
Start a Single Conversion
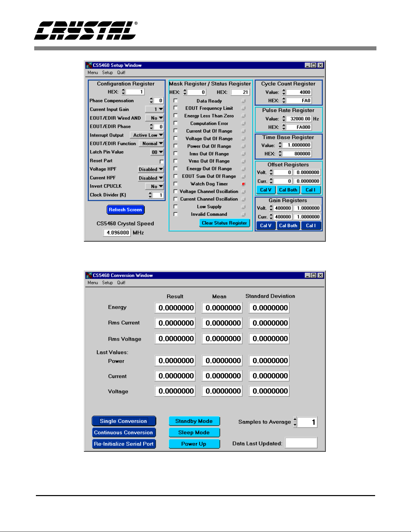(x=124, y=421)
